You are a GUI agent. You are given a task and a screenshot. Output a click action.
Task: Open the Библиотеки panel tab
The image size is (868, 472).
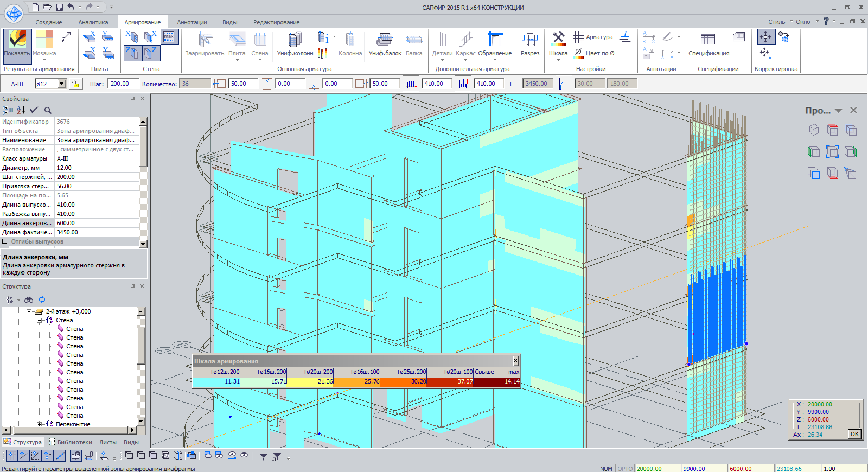coord(70,442)
